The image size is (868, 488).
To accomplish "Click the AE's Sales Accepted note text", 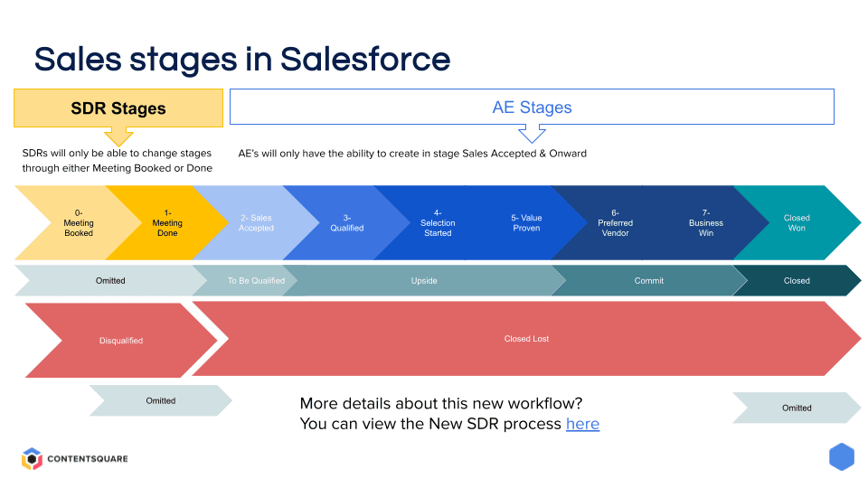I will coord(412,154).
